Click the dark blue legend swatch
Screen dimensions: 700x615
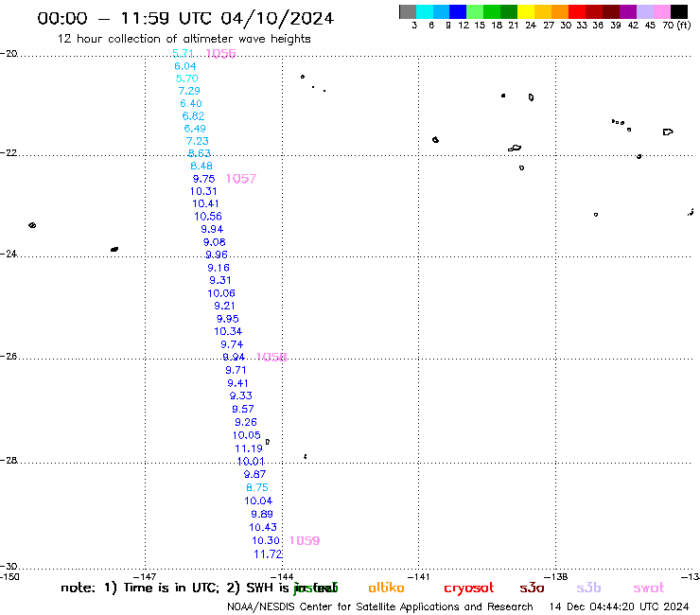(458, 11)
